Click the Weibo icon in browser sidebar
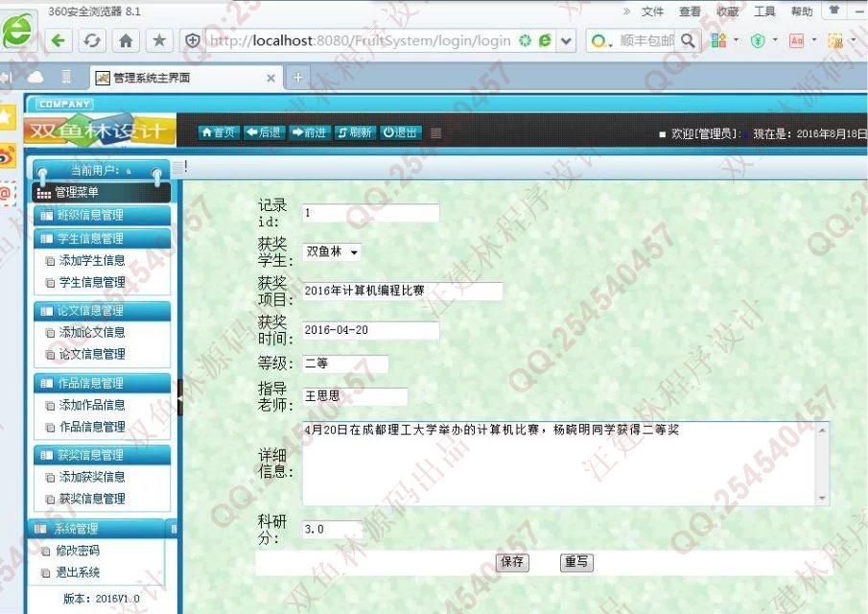Screen dimensions: 868x614 pos(8,156)
